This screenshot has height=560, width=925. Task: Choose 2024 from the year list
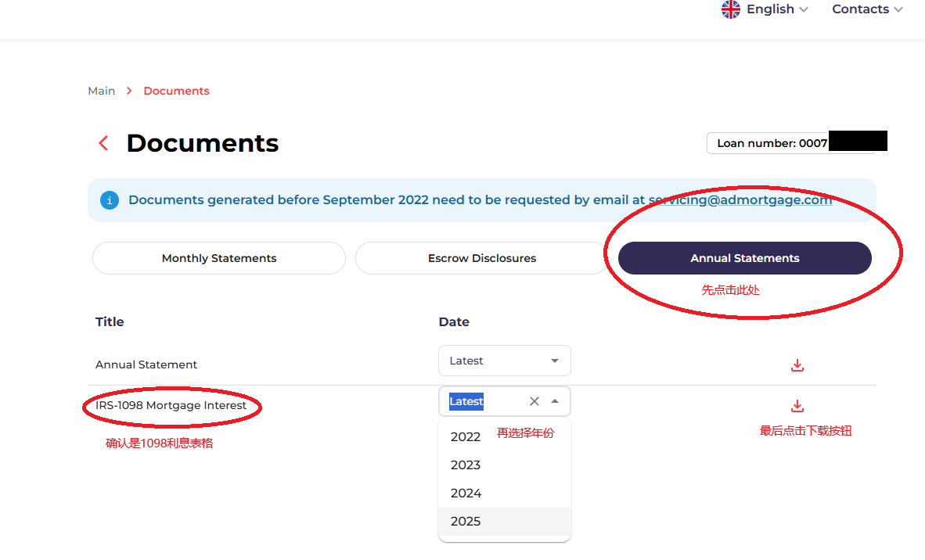tap(466, 493)
